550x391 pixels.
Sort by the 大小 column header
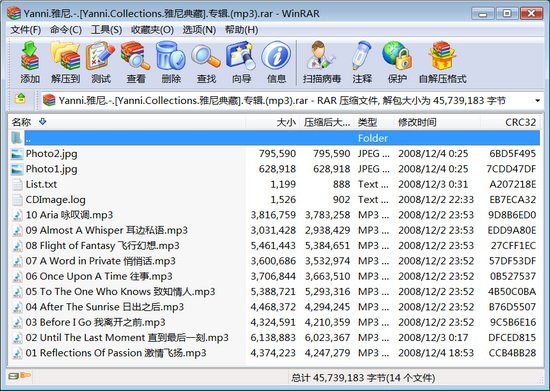coord(273,122)
